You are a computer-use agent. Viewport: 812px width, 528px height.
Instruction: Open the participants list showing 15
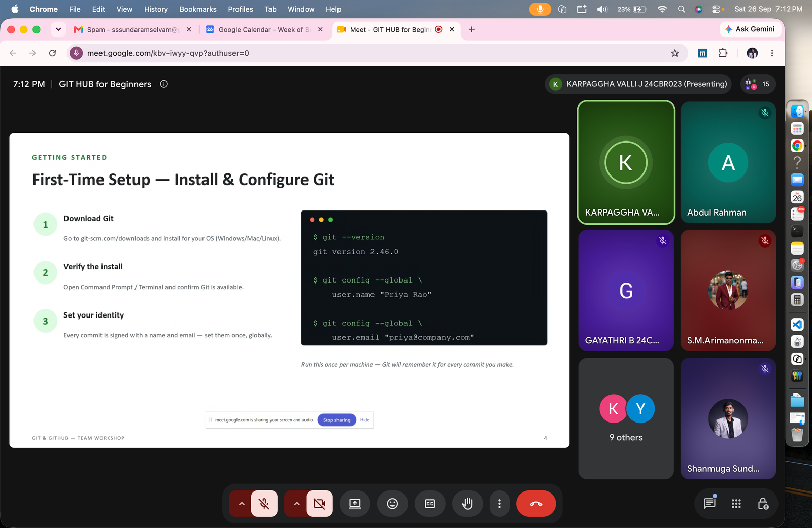tap(758, 84)
